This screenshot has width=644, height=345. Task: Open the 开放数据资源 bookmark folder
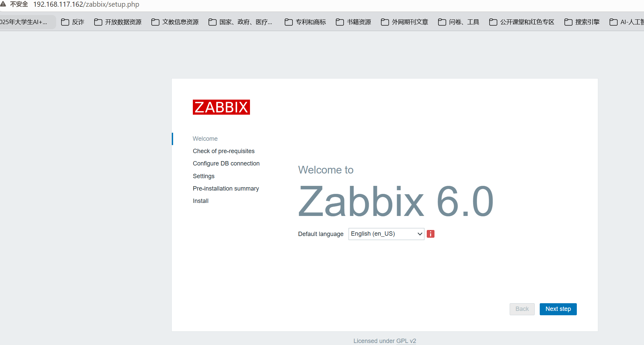118,22
